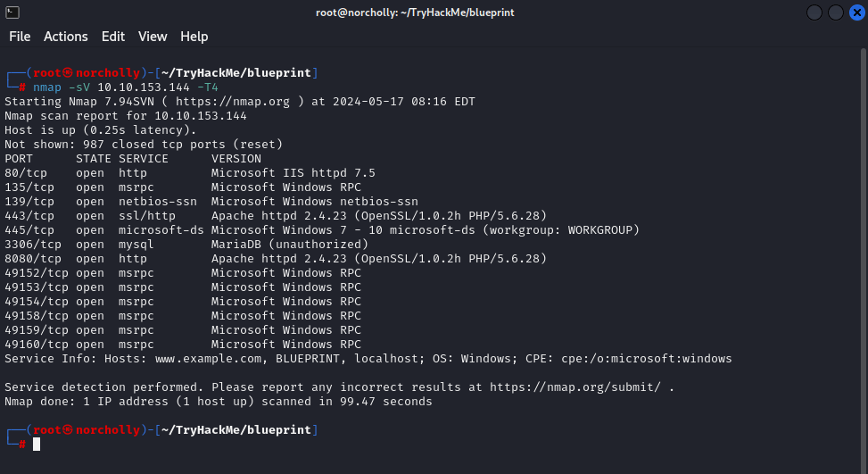Viewport: 868px width, 474px height.
Task: Click the skull symbol in the first prompt
Action: 68,72
